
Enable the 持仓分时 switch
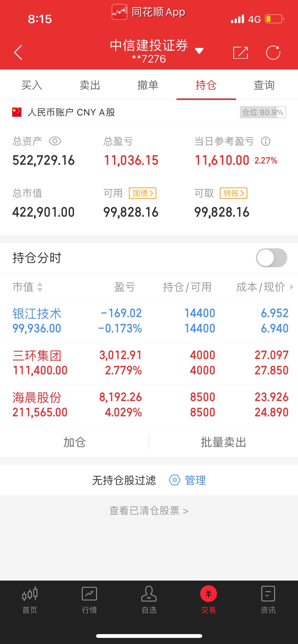[272, 258]
